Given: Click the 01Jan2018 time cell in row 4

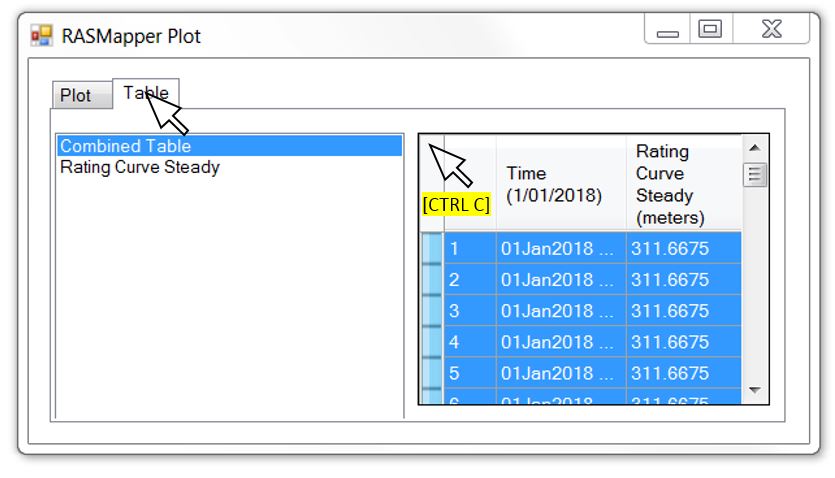Looking at the screenshot, I should pos(561,342).
